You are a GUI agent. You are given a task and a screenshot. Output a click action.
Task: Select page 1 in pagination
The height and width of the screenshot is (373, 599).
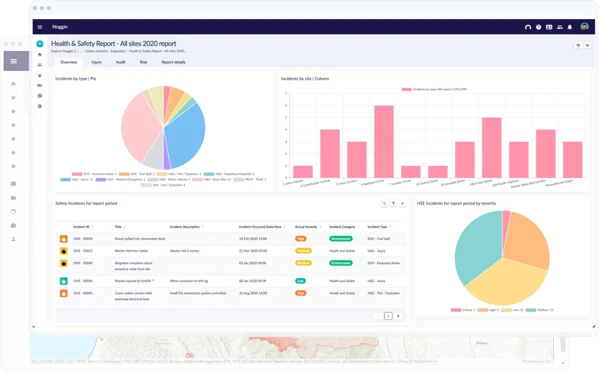tap(388, 316)
